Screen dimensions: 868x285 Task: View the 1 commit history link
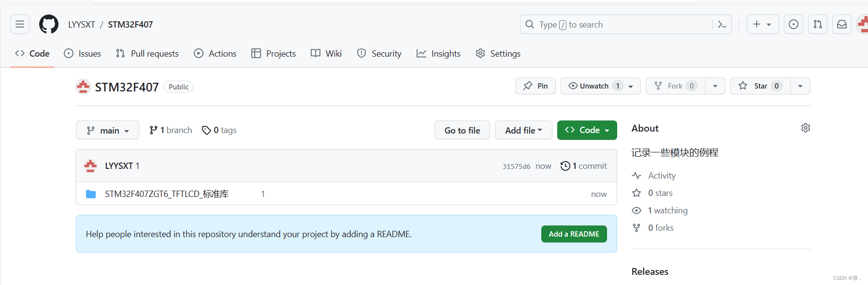(584, 166)
